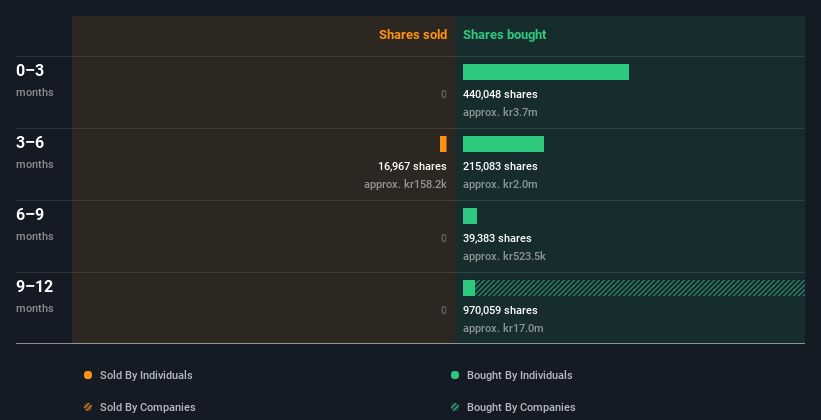Click the sold zero in the 0–3 months row
This screenshot has width=821, height=420.
[x=443, y=94]
